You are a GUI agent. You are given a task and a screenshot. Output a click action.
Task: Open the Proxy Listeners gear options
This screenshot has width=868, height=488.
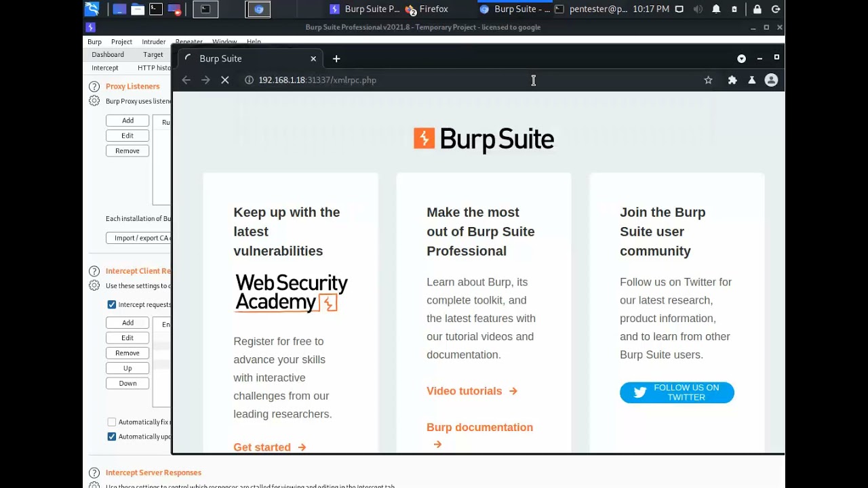[x=94, y=101]
